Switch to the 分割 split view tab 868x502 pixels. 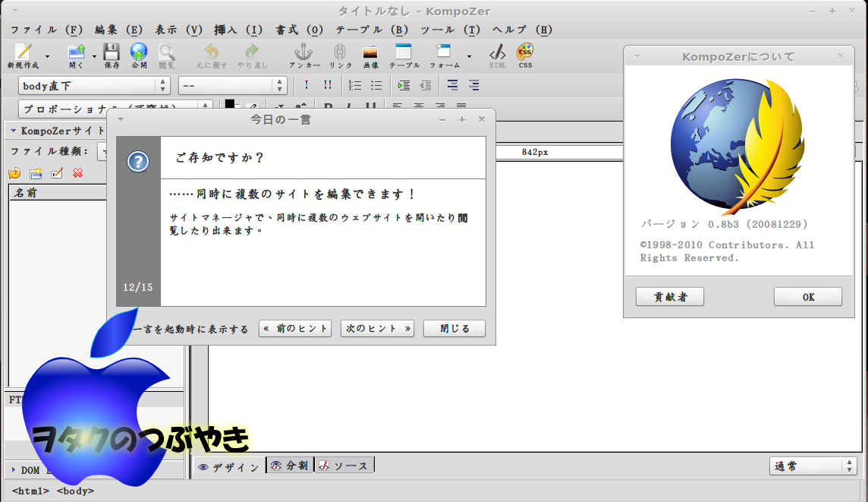point(290,466)
